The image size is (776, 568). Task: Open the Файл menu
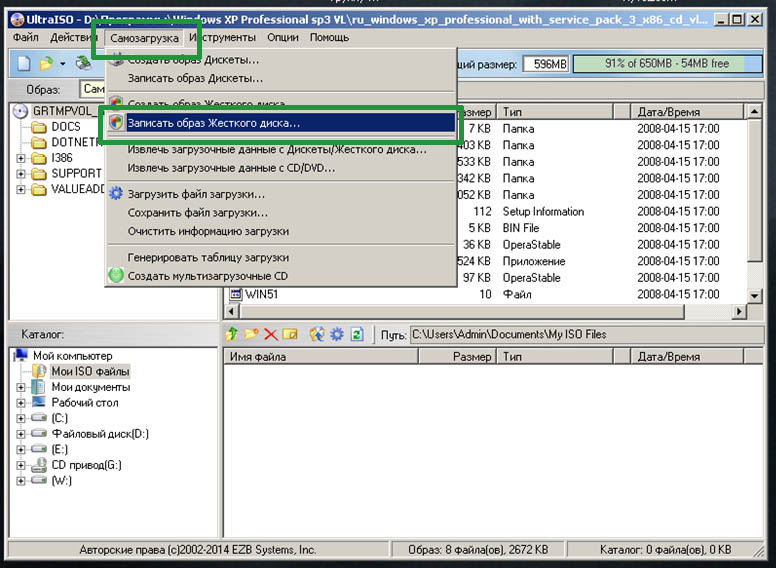pos(26,37)
